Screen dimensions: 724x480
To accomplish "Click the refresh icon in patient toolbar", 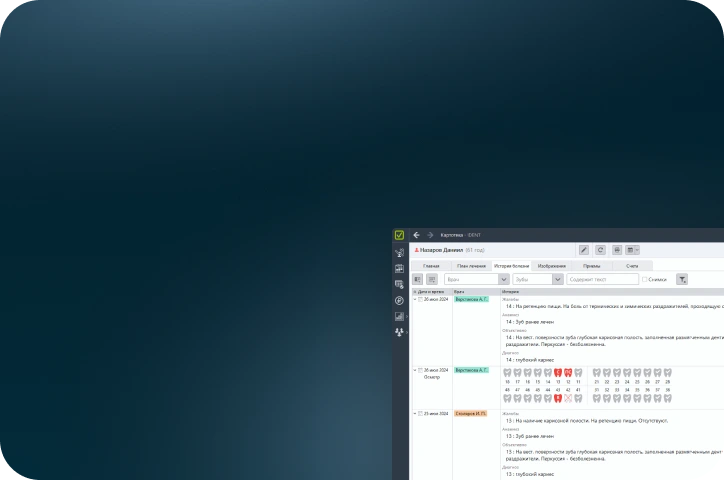I will (600, 250).
